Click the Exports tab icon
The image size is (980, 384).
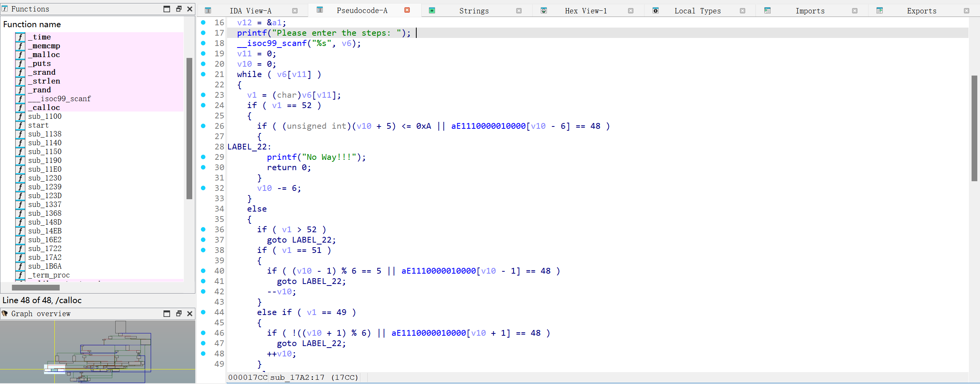coord(879,10)
